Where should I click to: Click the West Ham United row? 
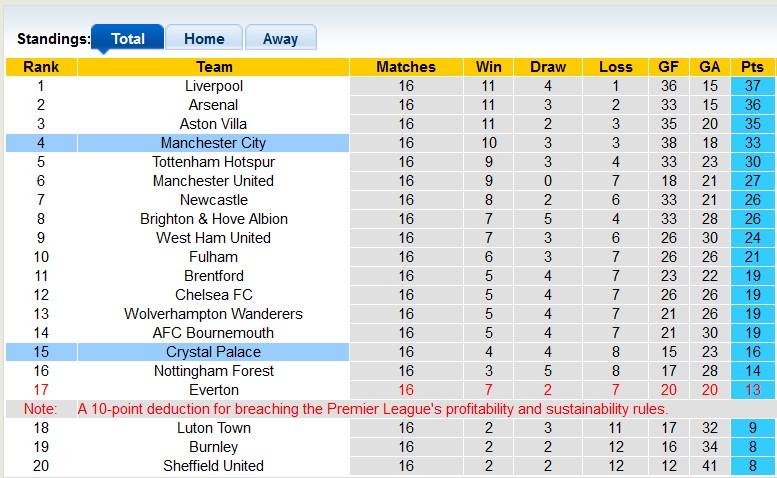(x=213, y=238)
